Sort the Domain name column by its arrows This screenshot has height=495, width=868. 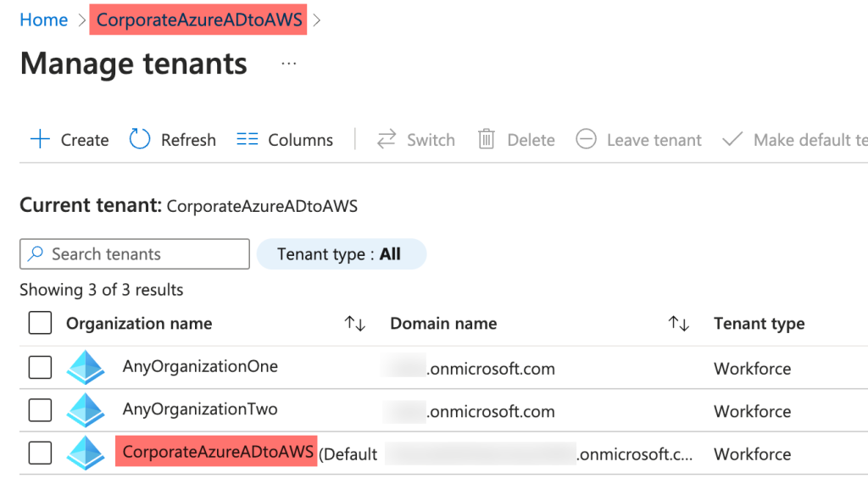(678, 323)
